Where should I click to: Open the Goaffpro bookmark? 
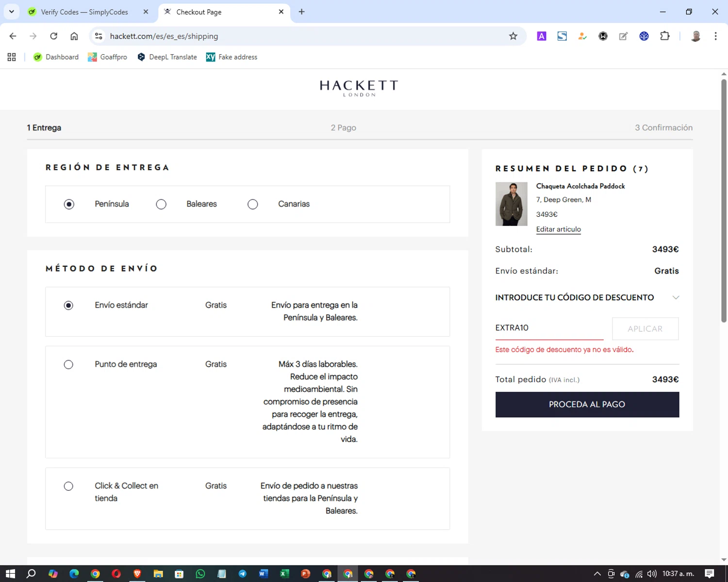click(x=107, y=57)
